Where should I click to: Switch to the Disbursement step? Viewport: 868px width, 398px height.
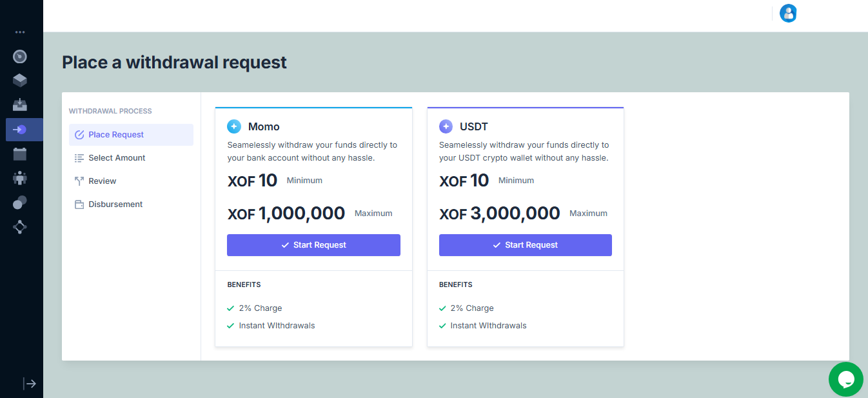115,204
